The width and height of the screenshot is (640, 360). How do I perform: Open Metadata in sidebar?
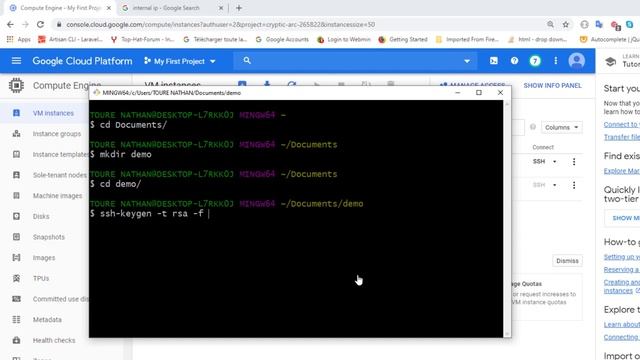(47, 319)
